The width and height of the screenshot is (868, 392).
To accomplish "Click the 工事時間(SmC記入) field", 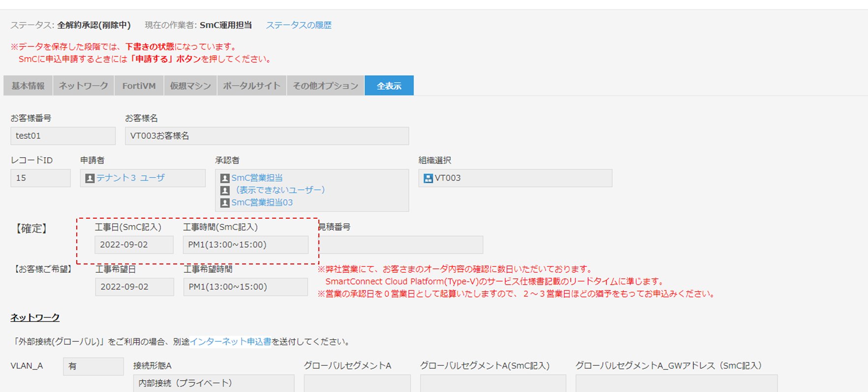I will [x=246, y=245].
